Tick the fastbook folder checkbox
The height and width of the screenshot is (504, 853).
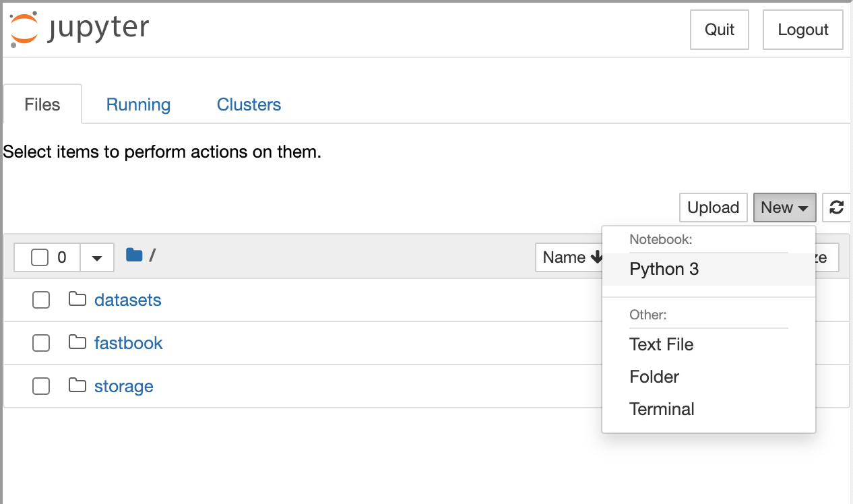tap(41, 343)
